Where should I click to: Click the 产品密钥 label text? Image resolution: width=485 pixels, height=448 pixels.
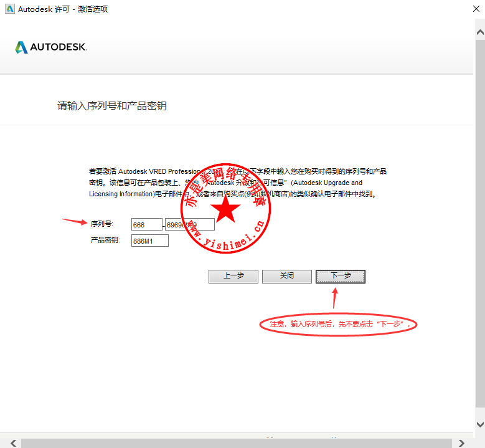[105, 240]
